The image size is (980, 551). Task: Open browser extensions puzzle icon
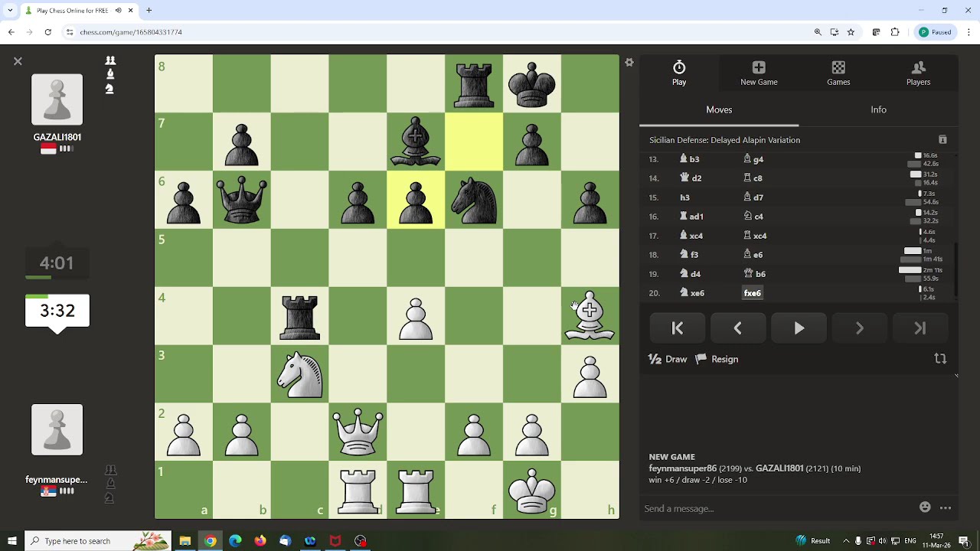pos(895,32)
